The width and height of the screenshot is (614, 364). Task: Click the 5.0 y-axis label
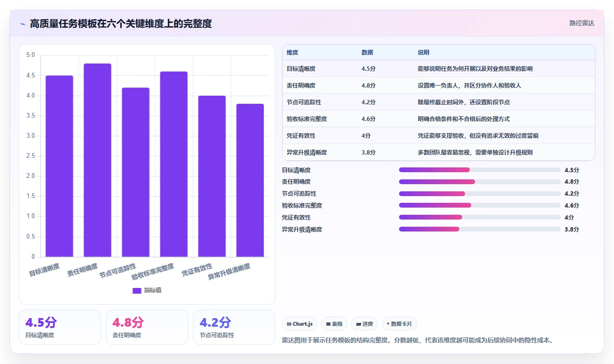click(31, 55)
